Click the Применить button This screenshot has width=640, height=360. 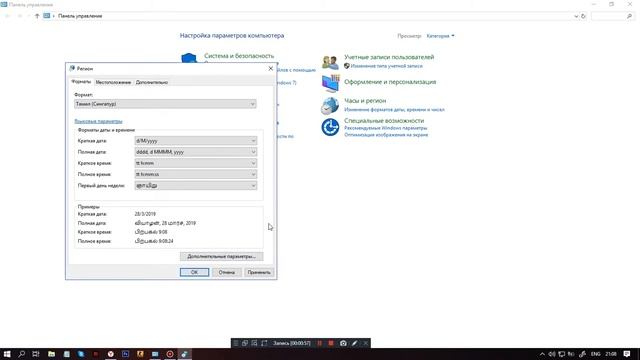[259, 272]
